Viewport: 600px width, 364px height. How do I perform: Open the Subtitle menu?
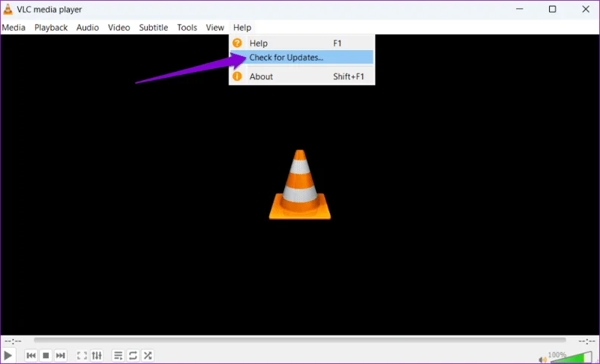coord(154,28)
